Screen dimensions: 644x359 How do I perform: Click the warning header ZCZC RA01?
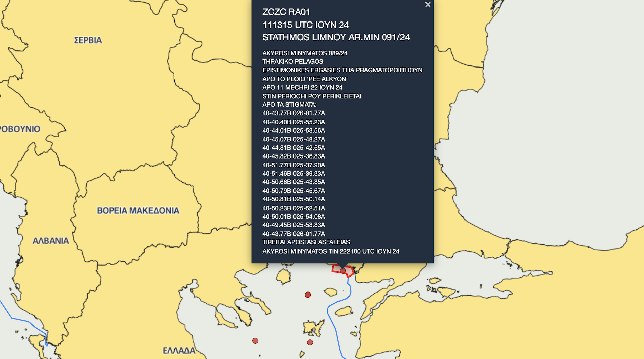(x=286, y=12)
